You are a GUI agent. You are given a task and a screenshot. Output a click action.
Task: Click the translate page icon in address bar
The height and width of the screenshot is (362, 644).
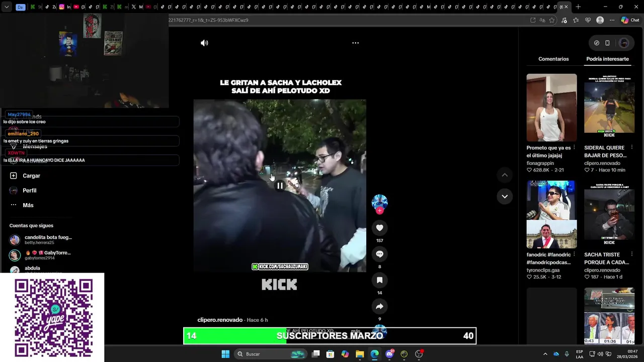click(x=542, y=20)
